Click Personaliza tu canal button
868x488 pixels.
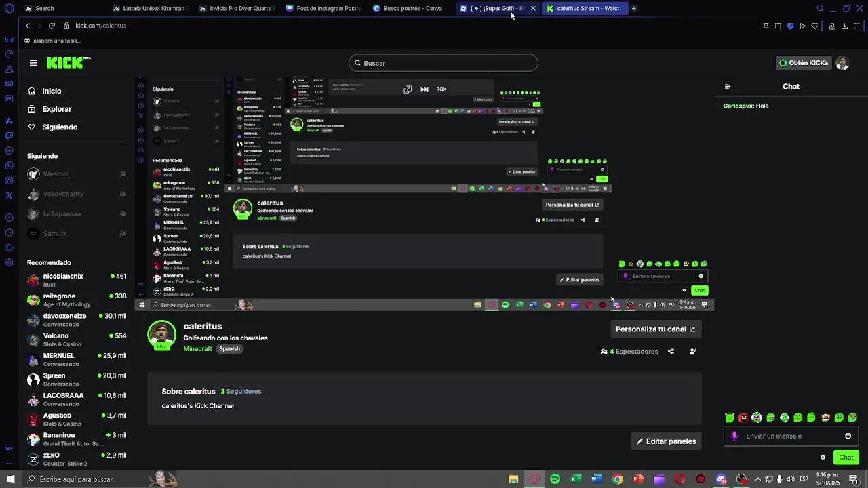pos(655,329)
